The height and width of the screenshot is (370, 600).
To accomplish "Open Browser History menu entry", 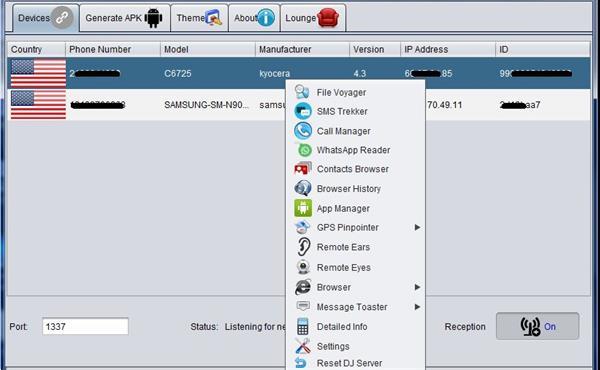I will click(355, 189).
